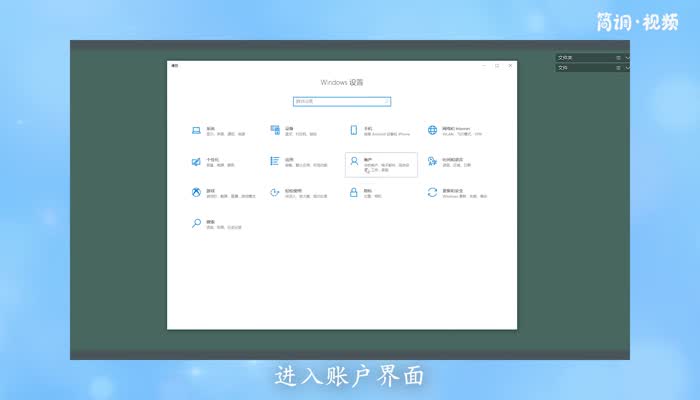The image size is (700, 400).
Task: Open the 账户 (Accounts) person icon
Action: [x=354, y=161]
